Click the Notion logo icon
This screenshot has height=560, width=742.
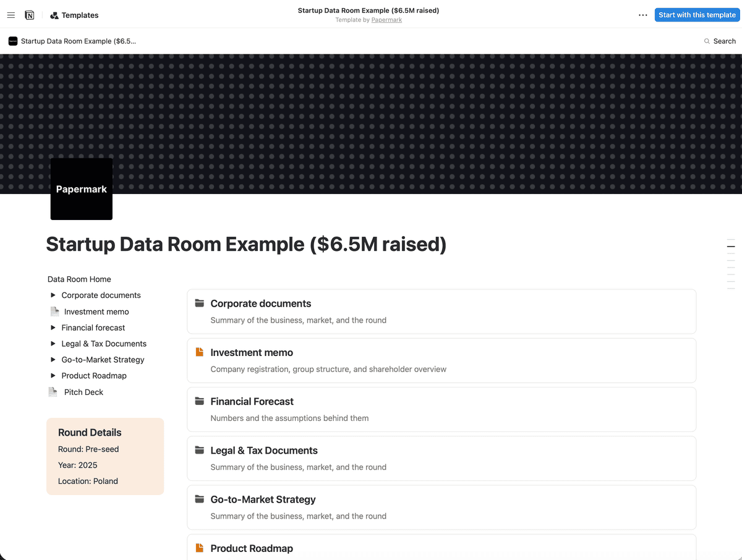(30, 15)
